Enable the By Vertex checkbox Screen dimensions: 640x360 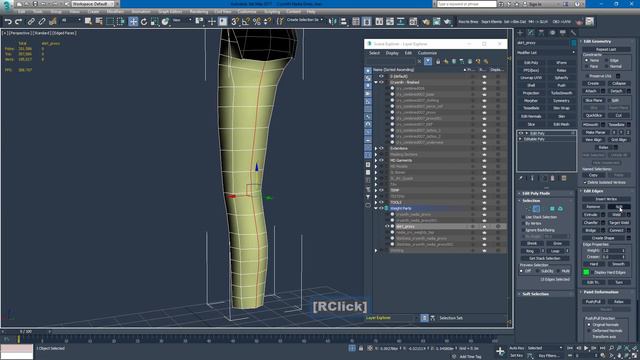523,224
